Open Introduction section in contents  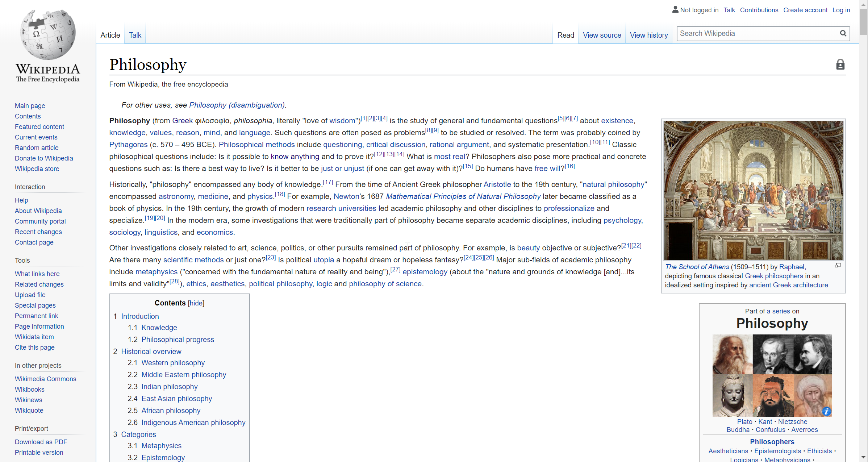pyautogui.click(x=140, y=316)
